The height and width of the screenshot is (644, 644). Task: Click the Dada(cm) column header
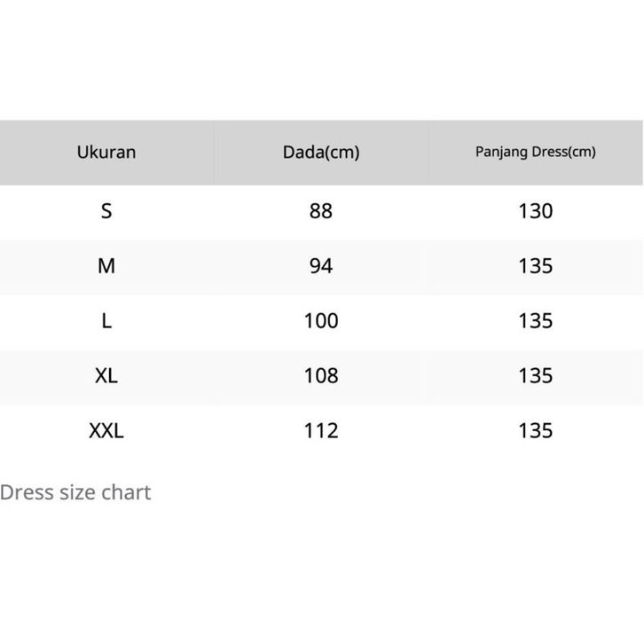pos(321,153)
